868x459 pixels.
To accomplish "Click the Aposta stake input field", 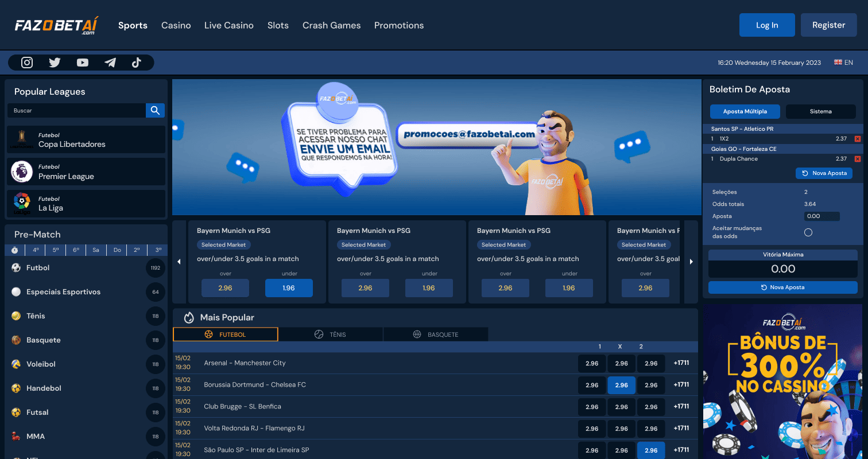I will (x=821, y=216).
